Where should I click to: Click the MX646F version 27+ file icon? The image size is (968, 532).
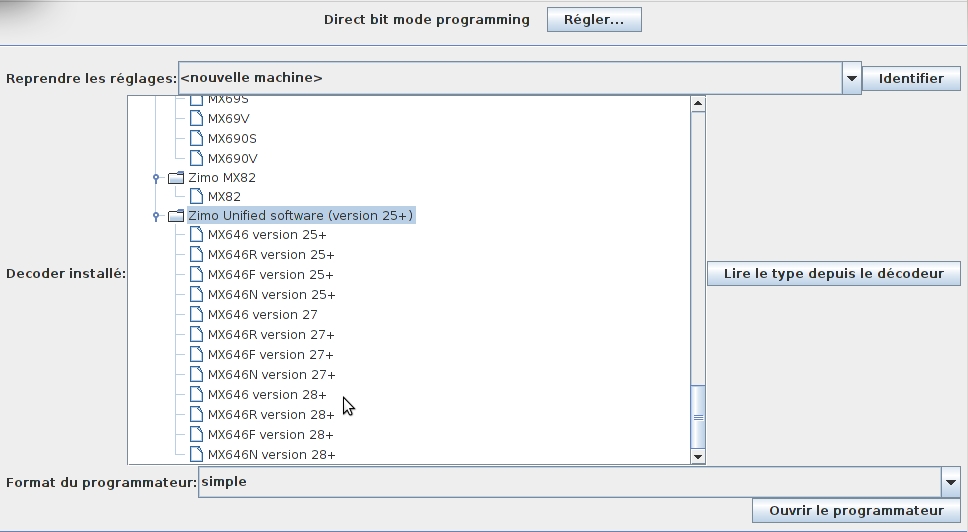pos(196,354)
